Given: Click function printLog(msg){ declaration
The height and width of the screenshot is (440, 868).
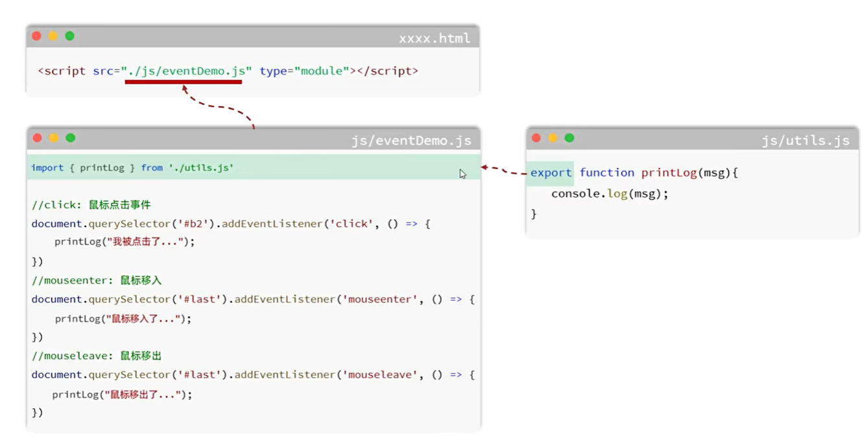Looking at the screenshot, I should [659, 173].
